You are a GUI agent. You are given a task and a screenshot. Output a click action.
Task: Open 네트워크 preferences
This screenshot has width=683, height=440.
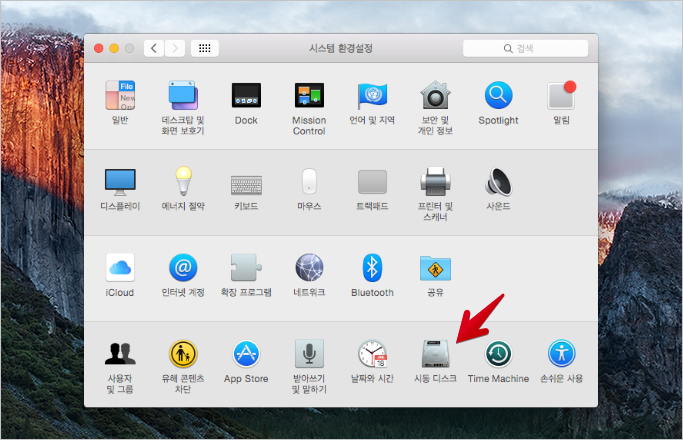[x=309, y=267]
